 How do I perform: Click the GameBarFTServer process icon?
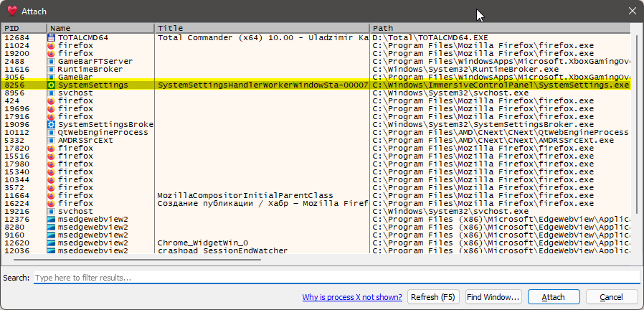tap(52, 61)
